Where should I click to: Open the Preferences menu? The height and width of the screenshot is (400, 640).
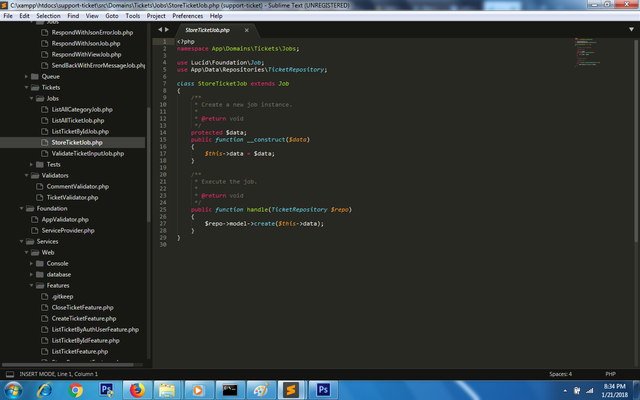pos(187,16)
